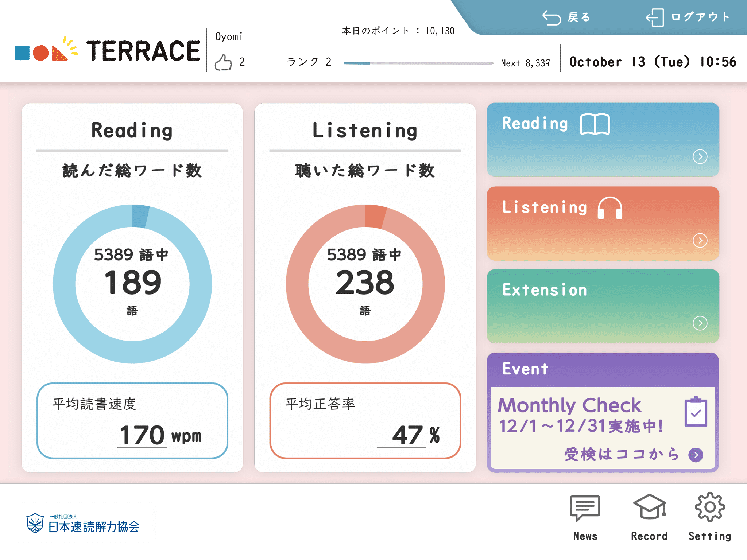Click the Monthly Check clipboard icon

click(x=696, y=412)
